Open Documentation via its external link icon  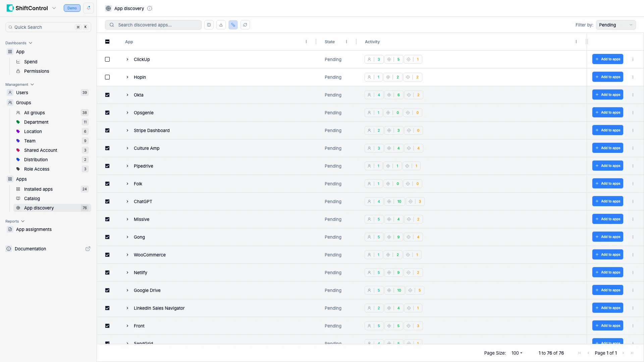click(x=88, y=249)
